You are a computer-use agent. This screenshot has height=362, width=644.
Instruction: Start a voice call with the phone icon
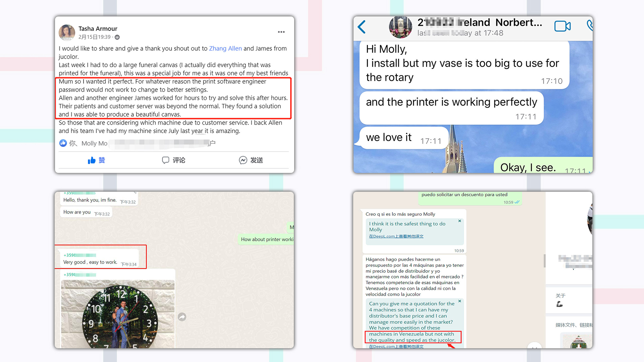click(x=590, y=25)
